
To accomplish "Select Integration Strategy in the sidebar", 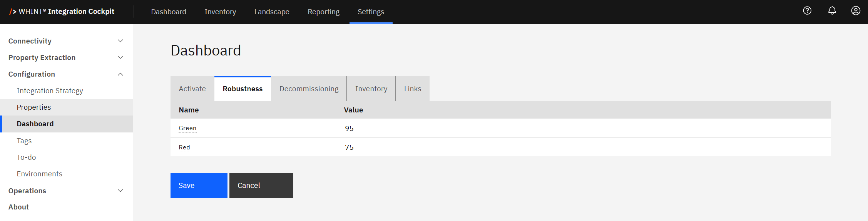I will click(50, 91).
